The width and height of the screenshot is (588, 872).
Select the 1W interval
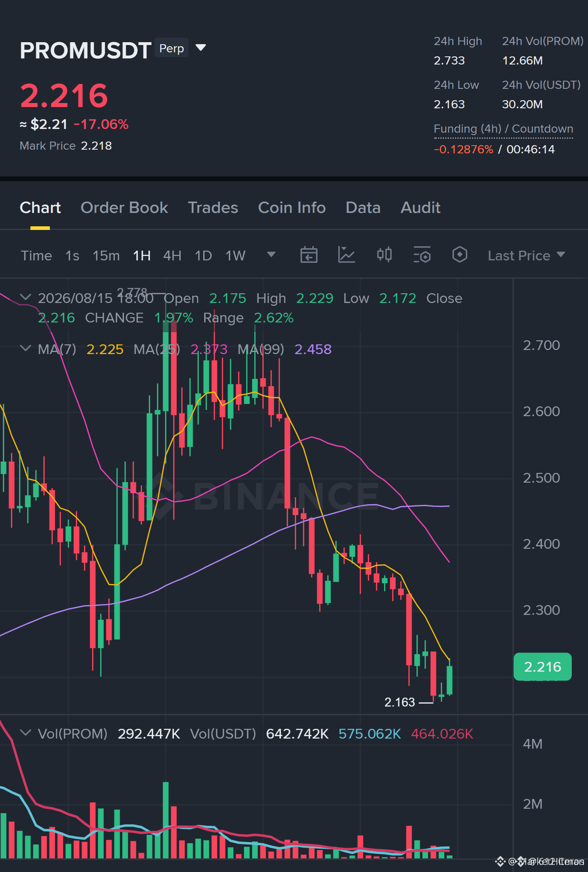pyautogui.click(x=235, y=256)
